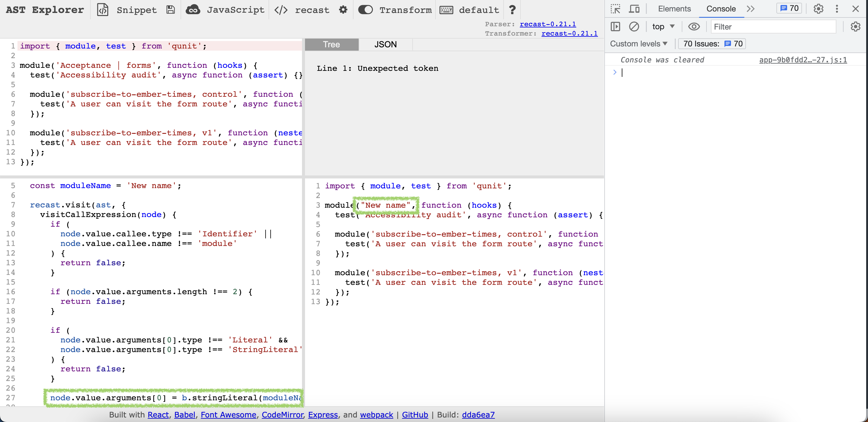This screenshot has height=422, width=868.
Task: Switch to the JSON tab
Action: coord(385,45)
